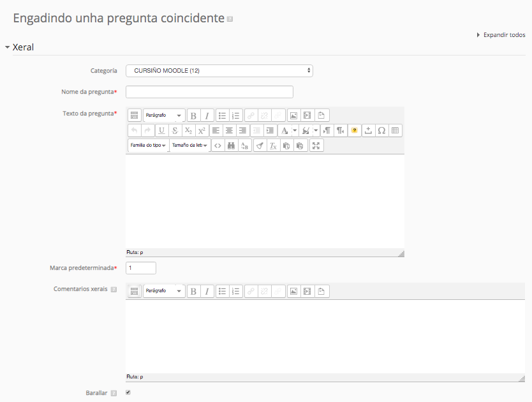
Task: Toggle bold in question text editor
Action: pyautogui.click(x=193, y=115)
